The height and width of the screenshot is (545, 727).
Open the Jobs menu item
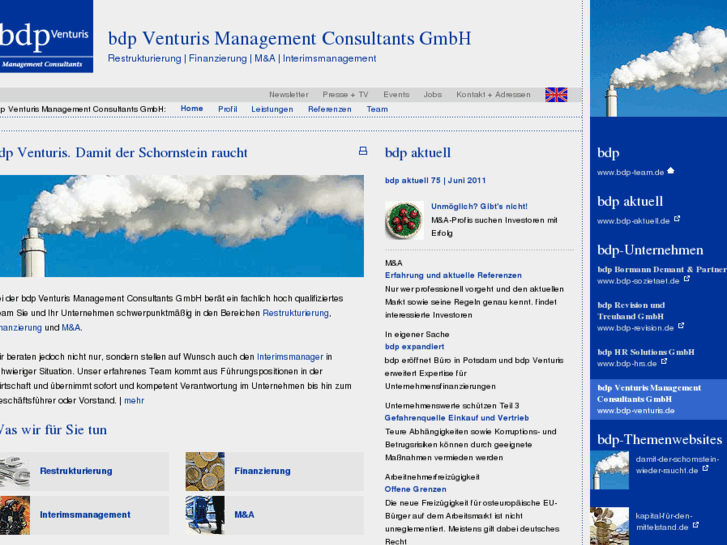pyautogui.click(x=433, y=95)
